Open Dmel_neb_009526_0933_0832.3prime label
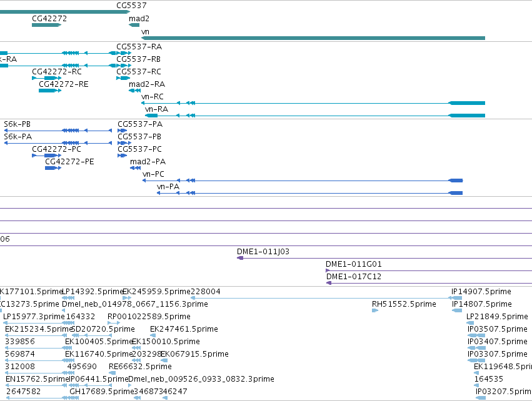The height and width of the screenshot is (401, 532). (x=201, y=379)
